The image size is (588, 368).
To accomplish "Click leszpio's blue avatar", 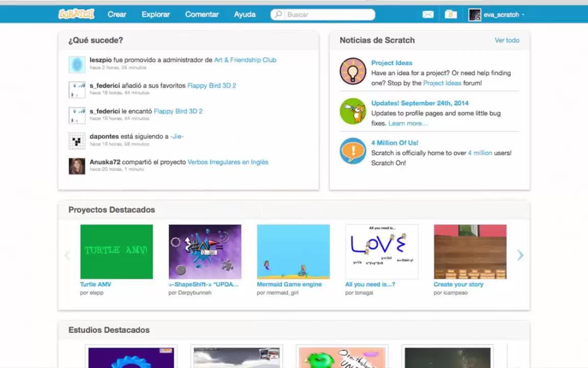I will 77,64.
